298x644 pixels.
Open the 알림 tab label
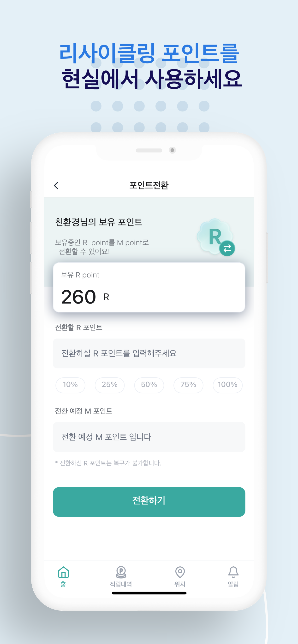click(233, 584)
